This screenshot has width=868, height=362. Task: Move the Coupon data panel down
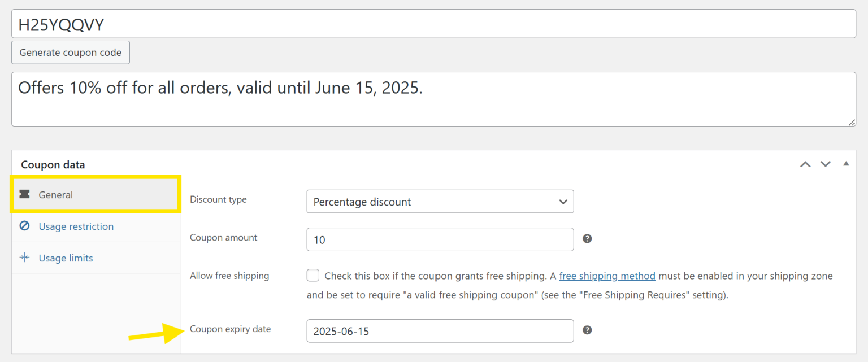[826, 164]
